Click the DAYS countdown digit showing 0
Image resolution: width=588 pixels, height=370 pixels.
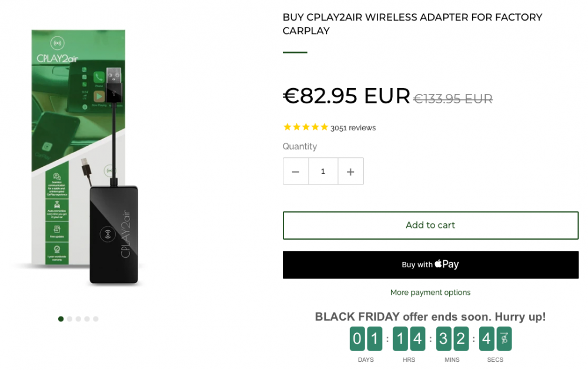358,339
